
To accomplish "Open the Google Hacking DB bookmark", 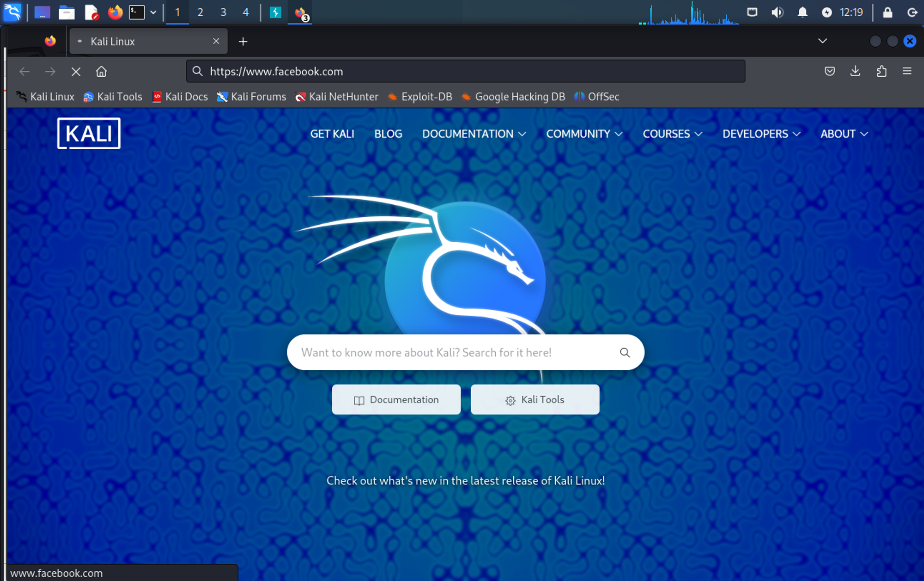I will (x=513, y=97).
